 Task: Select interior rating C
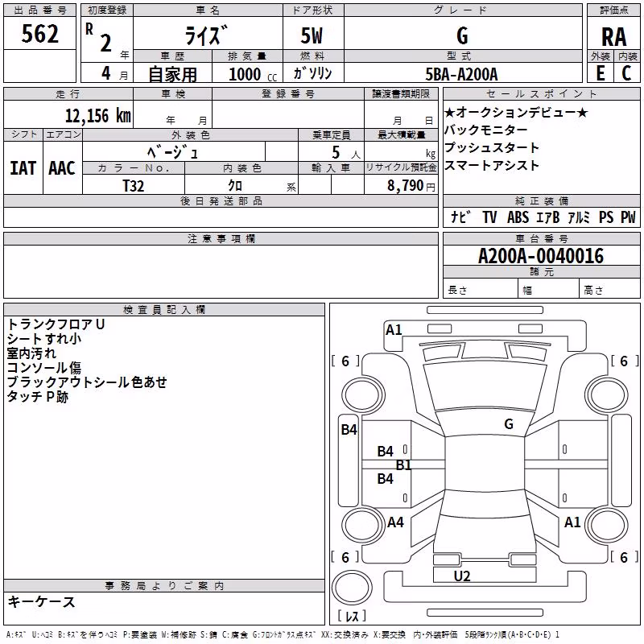pos(626,73)
